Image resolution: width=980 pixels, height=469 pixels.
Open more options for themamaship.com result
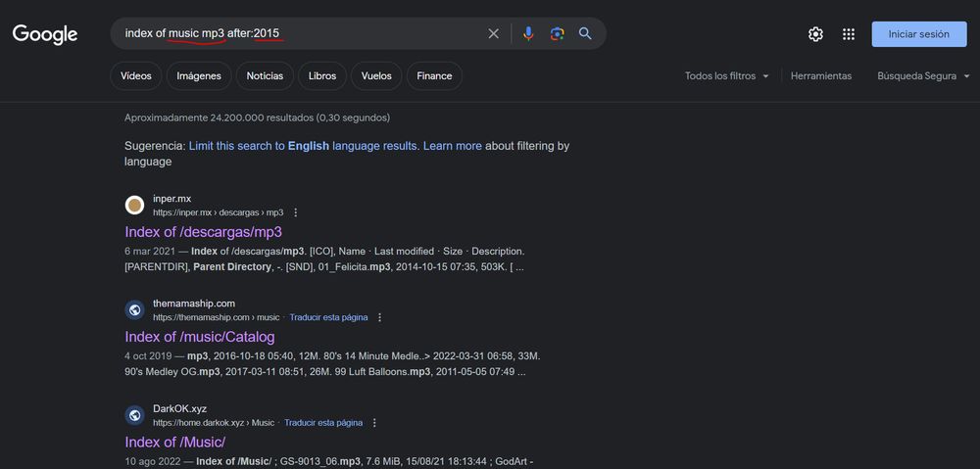379,317
